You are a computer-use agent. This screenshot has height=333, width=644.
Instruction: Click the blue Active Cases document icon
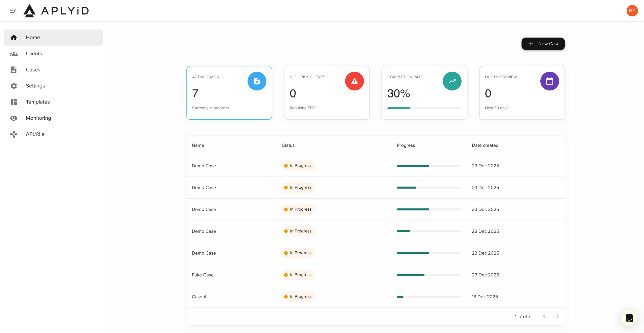coord(257,81)
